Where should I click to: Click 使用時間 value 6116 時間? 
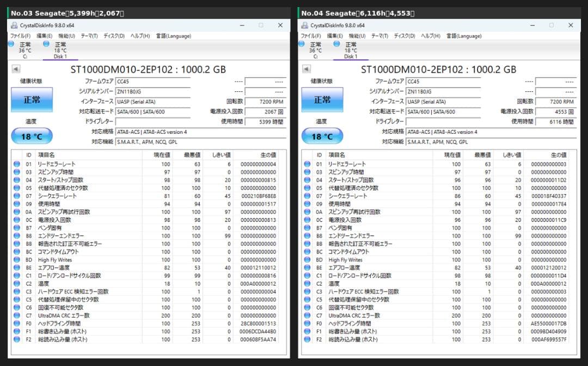tap(556, 122)
